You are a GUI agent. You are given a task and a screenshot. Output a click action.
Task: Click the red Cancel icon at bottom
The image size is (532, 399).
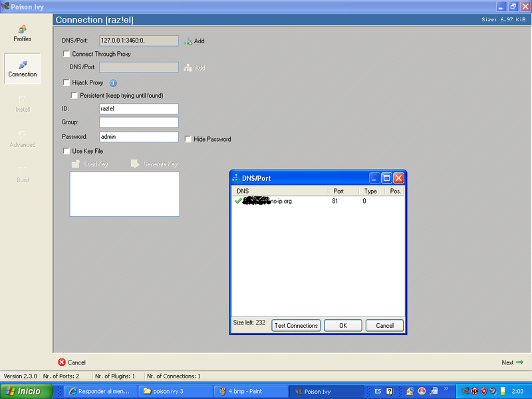point(62,362)
